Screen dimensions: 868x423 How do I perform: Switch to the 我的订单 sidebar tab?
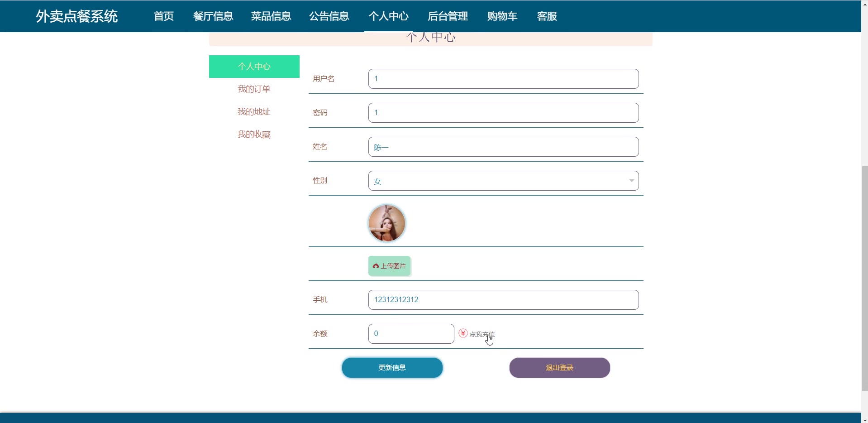click(x=254, y=89)
